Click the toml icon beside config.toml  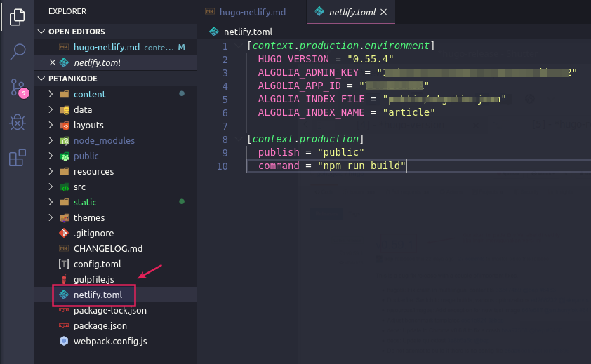pos(64,264)
